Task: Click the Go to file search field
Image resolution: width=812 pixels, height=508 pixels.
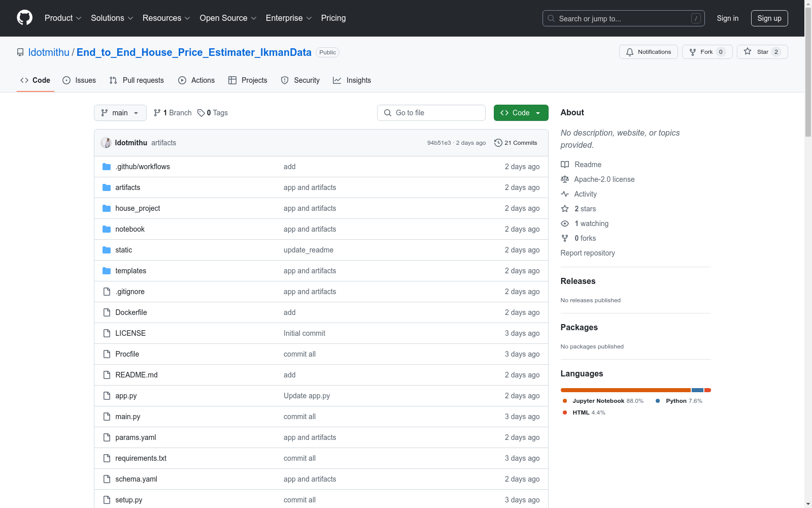Action: click(431, 113)
